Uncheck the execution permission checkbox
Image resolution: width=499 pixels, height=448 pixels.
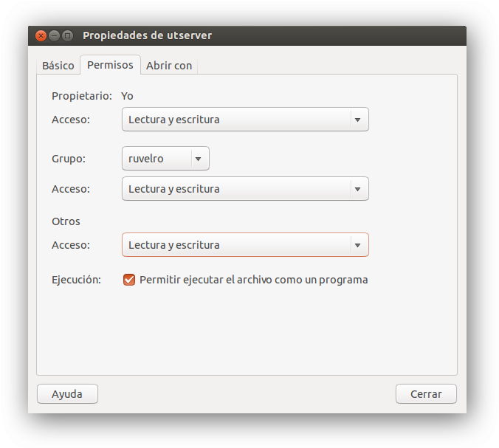[129, 280]
